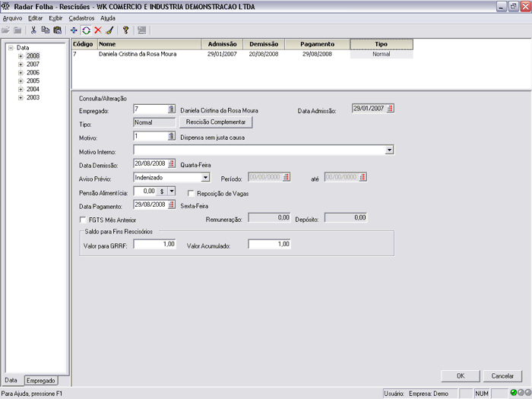
Task: Expand the Motivo Interno combo box
Action: (x=389, y=150)
